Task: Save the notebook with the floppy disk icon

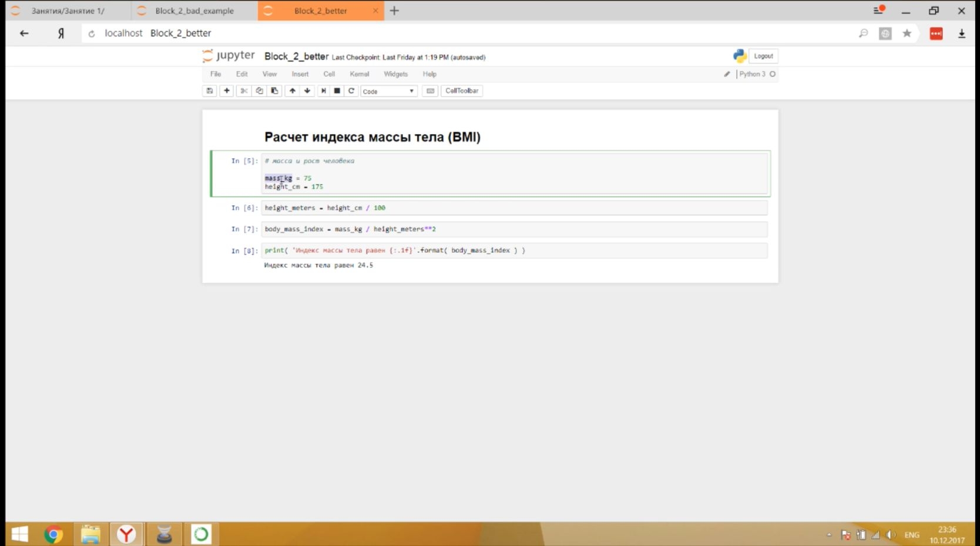Action: [209, 91]
